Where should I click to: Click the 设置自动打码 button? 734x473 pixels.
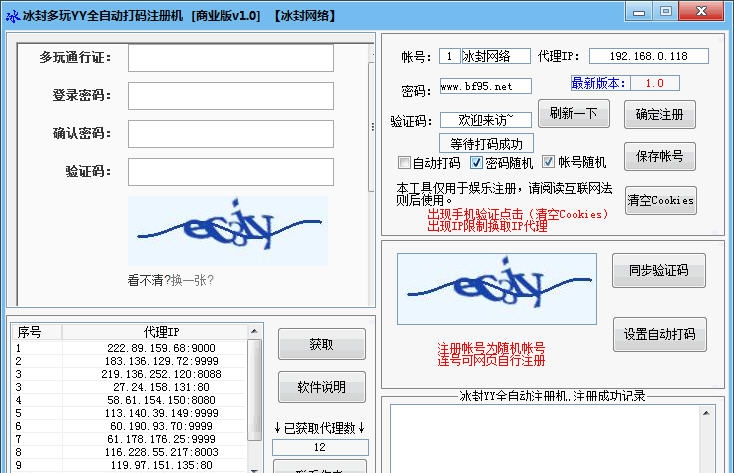pos(660,334)
